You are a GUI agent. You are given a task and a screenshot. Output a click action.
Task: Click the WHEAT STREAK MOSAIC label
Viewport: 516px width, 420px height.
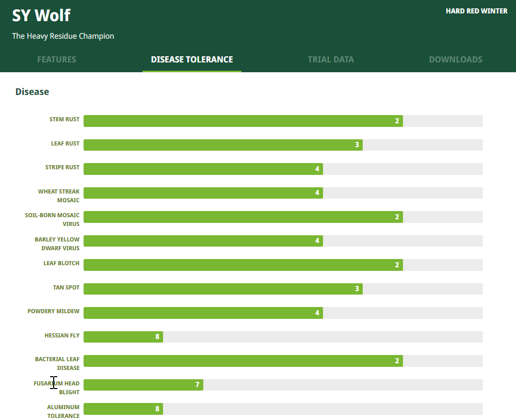(x=59, y=196)
